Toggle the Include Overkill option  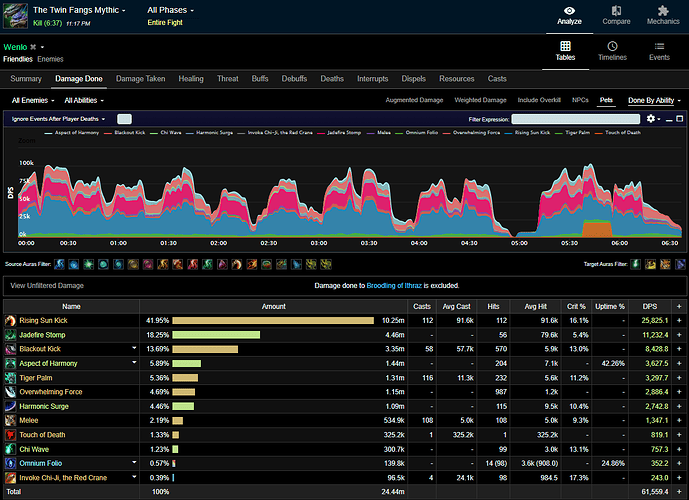539,100
